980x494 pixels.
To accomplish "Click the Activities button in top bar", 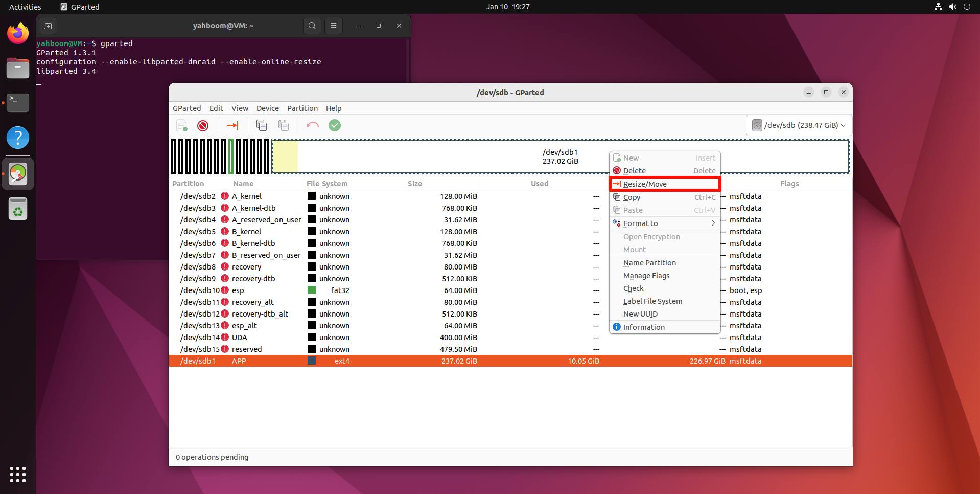I will 25,7.
